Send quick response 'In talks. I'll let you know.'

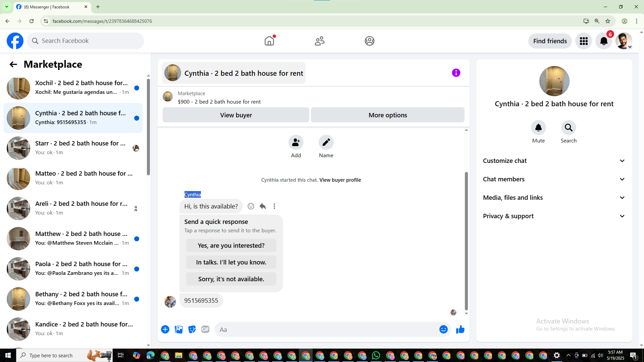tap(231, 262)
